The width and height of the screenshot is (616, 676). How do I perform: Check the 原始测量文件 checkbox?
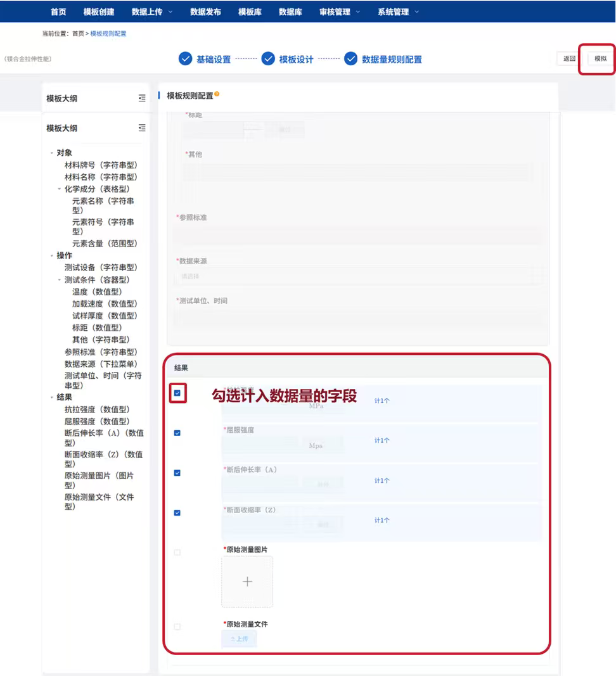177,627
